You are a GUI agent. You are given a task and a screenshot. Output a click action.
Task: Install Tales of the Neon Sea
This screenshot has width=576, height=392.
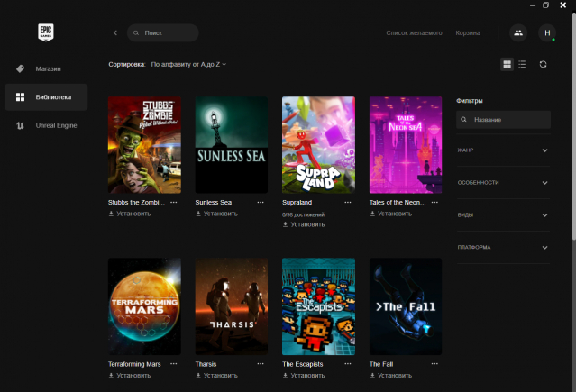pyautogui.click(x=391, y=214)
